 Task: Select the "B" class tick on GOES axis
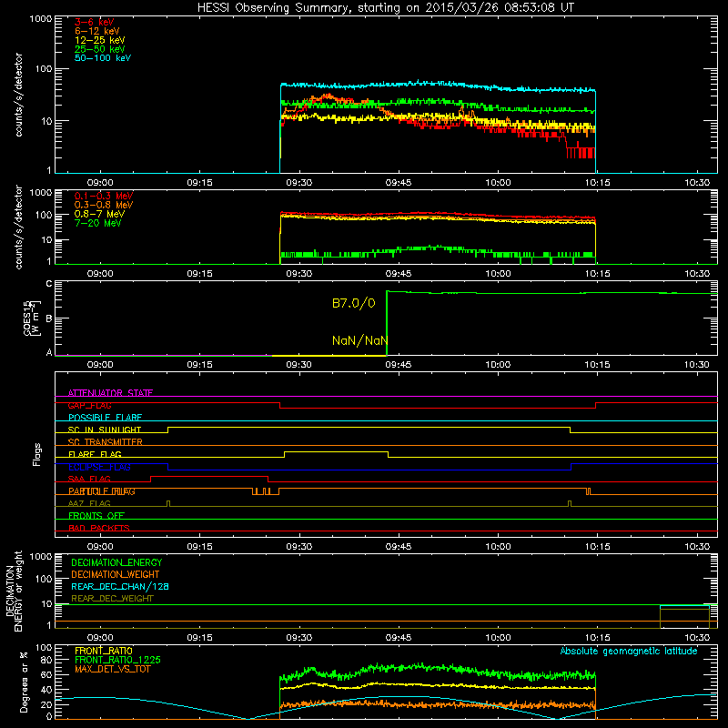49,318
